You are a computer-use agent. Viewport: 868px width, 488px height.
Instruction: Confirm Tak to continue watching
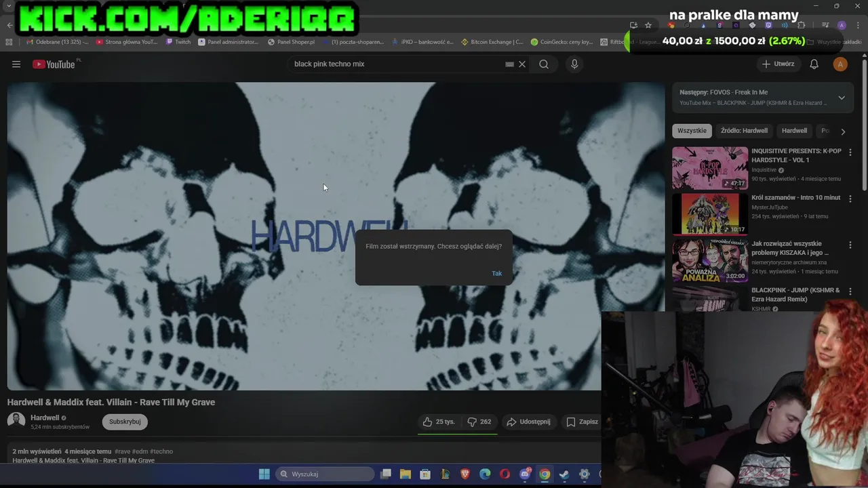497,273
